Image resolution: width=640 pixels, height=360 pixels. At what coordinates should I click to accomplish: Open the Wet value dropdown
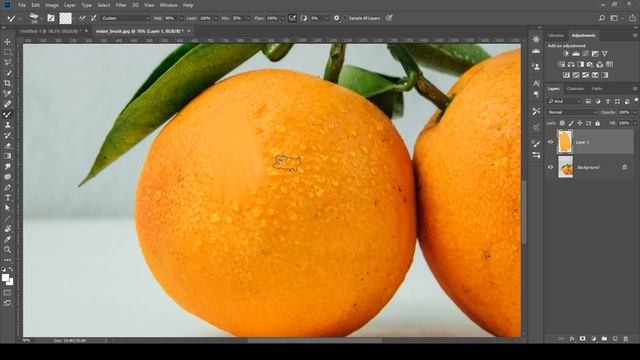tap(181, 18)
